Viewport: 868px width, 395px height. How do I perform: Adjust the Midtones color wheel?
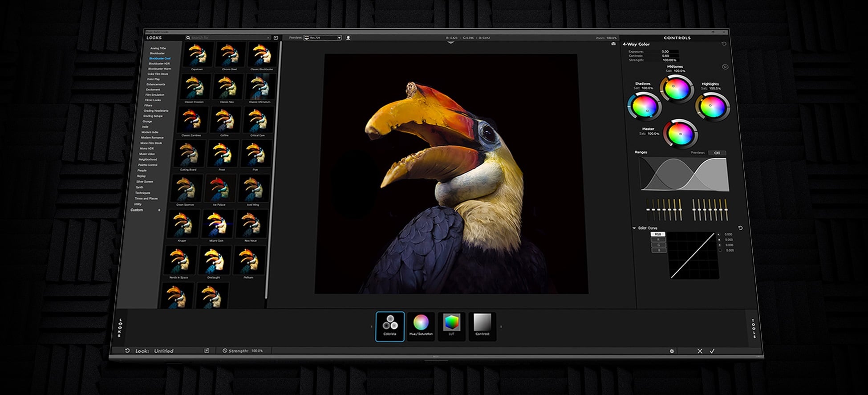(x=677, y=89)
